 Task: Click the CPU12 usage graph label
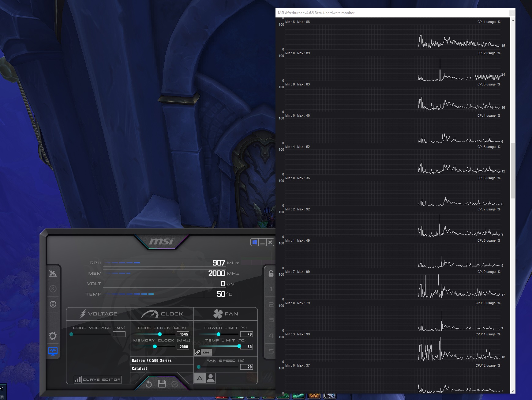pyautogui.click(x=488, y=365)
